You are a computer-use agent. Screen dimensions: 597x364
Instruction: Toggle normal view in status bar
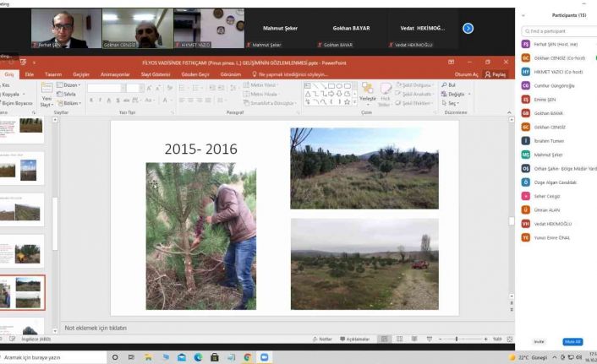[386, 339]
